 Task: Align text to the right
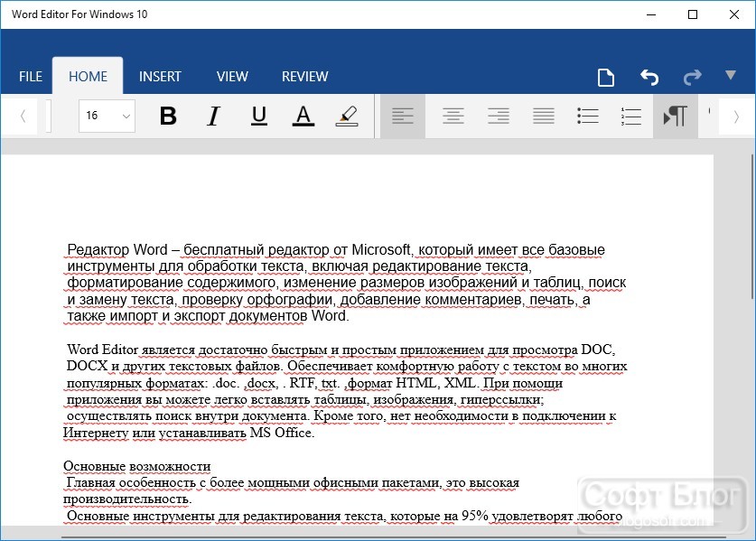click(x=498, y=117)
